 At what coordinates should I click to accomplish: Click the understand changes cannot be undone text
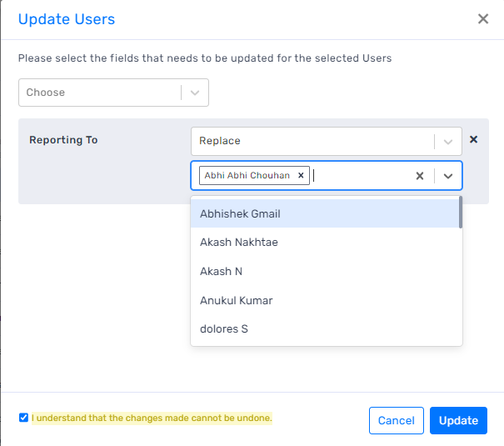pos(152,418)
